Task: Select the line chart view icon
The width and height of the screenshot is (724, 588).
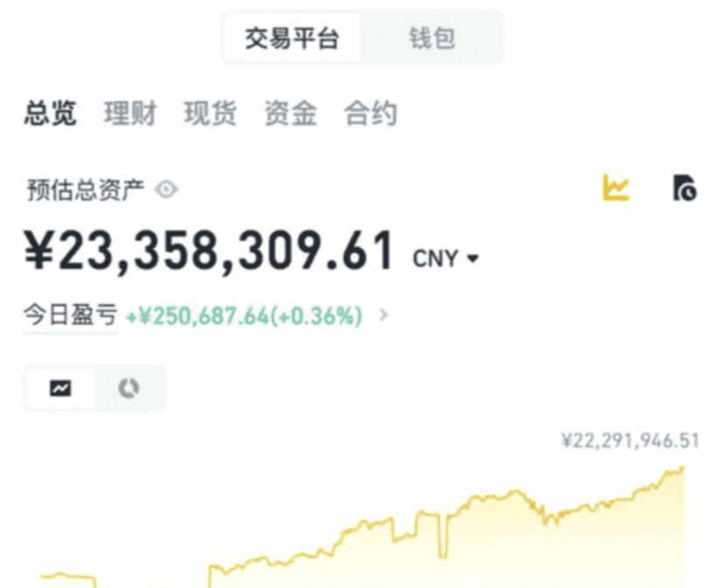Action: 60,388
